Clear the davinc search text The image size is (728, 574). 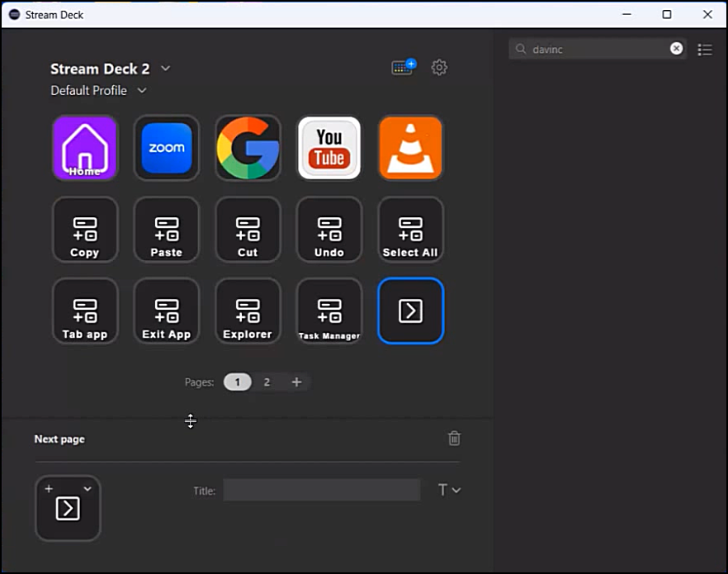click(x=677, y=48)
